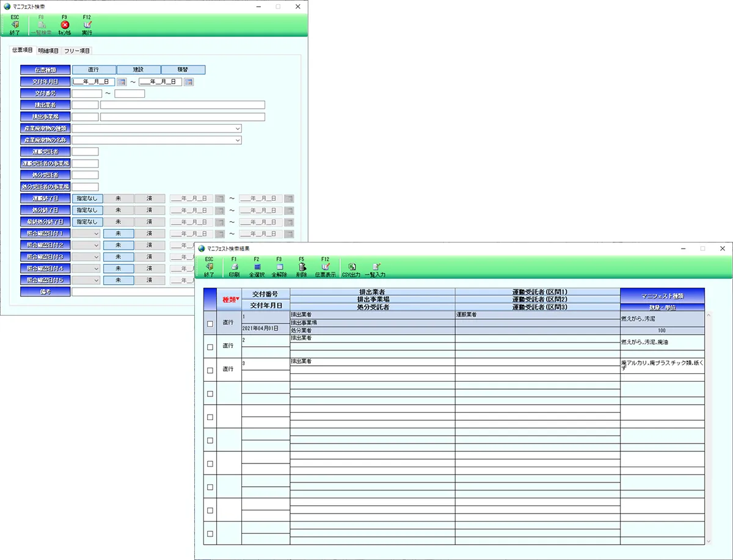Click the 排出業者 code input field
733x560 pixels.
[85, 105]
